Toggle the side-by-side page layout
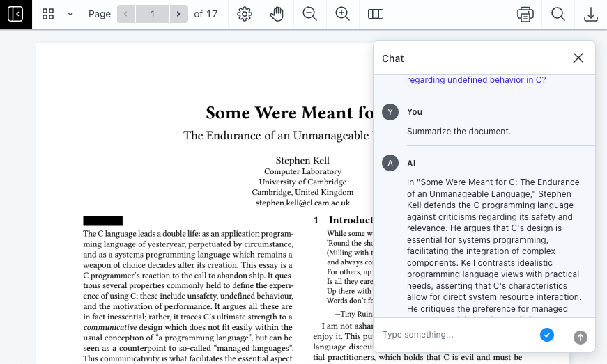 click(x=376, y=14)
